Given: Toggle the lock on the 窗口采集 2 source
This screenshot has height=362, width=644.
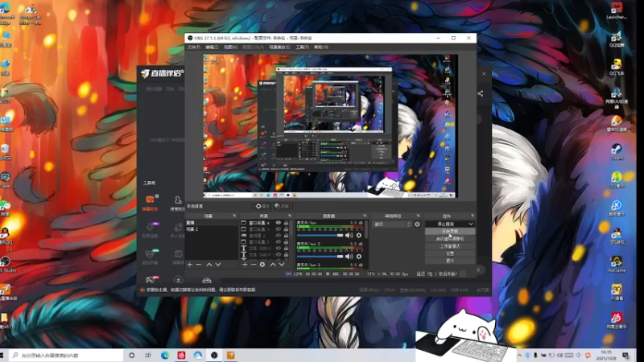Looking at the screenshot, I should 286,242.
